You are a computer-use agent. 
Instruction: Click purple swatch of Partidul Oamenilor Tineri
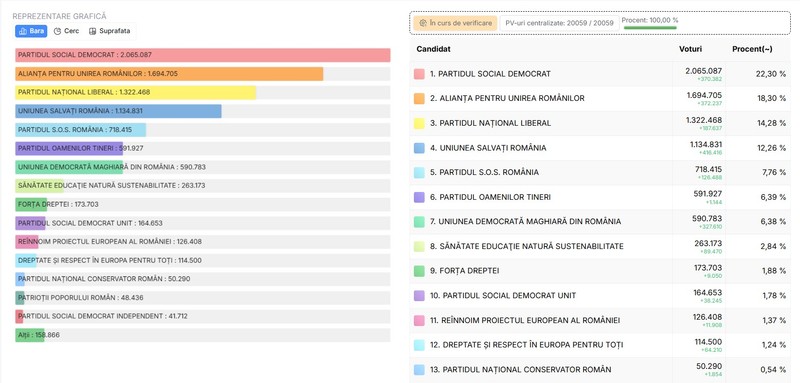pos(419,197)
